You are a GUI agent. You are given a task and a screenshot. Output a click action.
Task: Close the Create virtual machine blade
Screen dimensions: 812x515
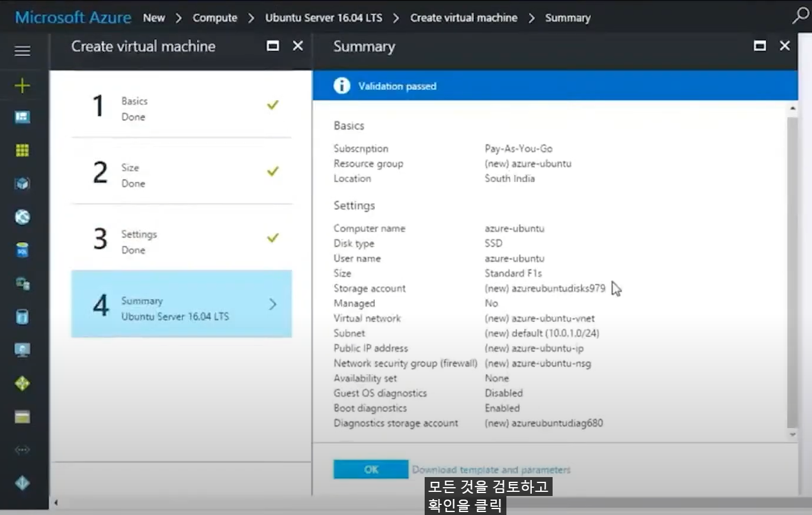coord(298,46)
